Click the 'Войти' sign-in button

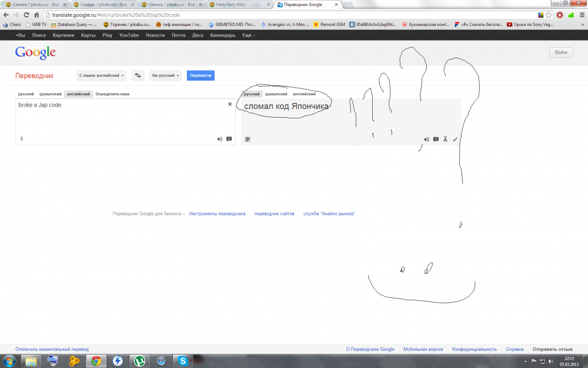(x=561, y=52)
